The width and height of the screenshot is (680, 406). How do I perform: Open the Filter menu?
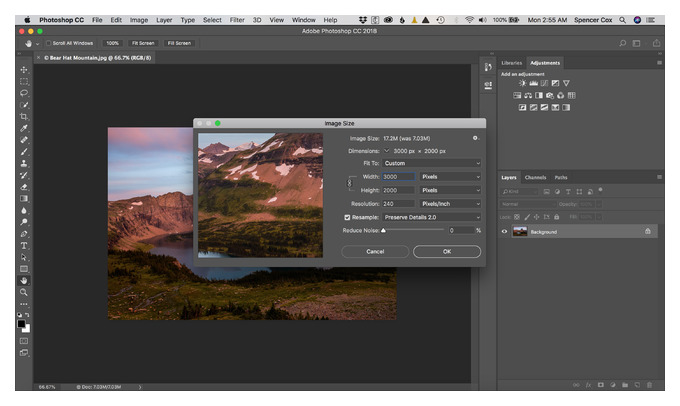237,20
